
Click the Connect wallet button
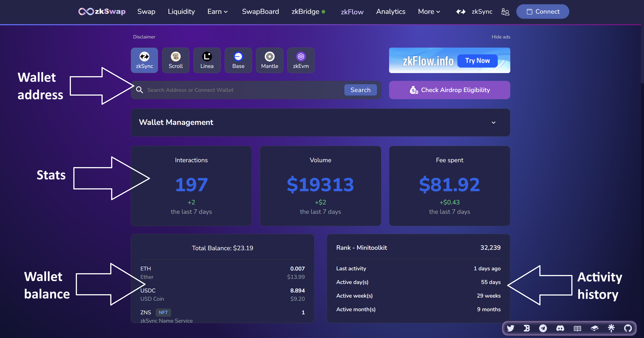click(x=542, y=11)
